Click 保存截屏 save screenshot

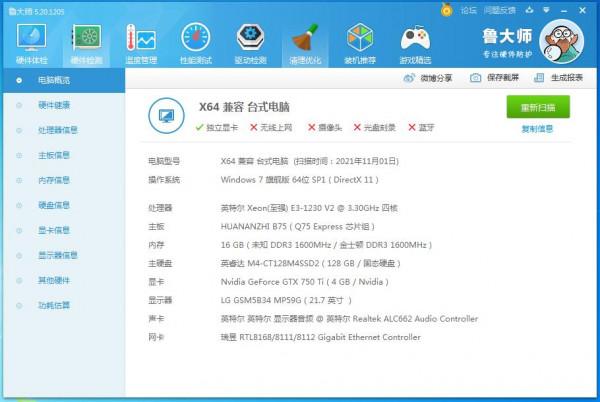pyautogui.click(x=494, y=78)
